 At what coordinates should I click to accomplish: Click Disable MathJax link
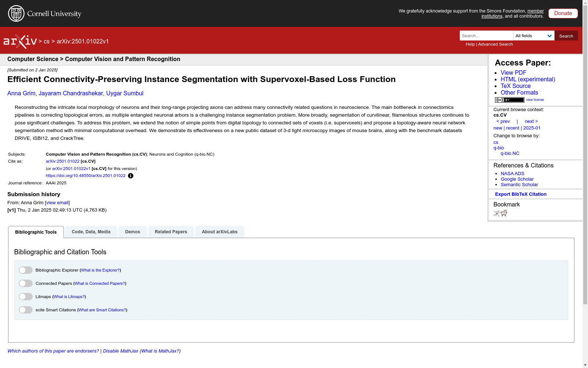[x=121, y=351]
